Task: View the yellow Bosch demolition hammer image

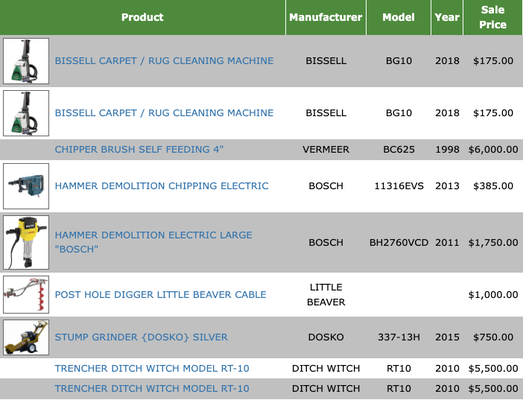Action: coord(26,242)
